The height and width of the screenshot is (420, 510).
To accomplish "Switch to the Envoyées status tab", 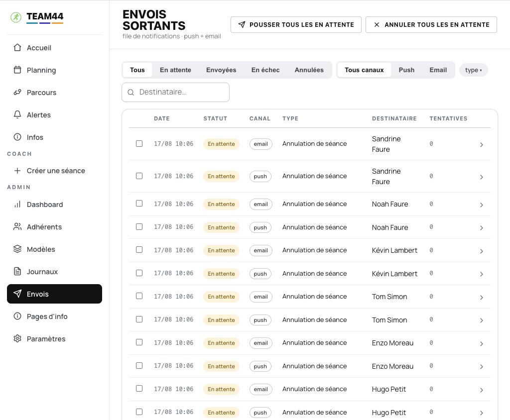I will (x=221, y=70).
